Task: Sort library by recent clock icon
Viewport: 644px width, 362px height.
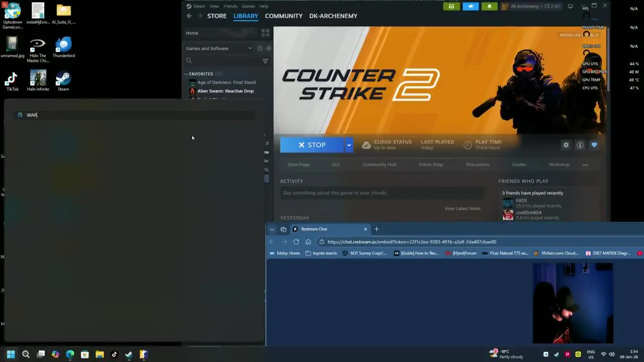Action: pos(260,48)
